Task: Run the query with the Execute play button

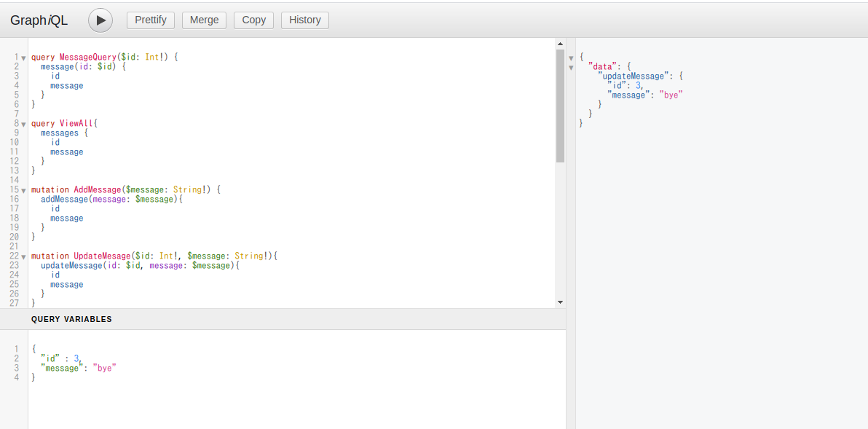Action: coord(100,20)
